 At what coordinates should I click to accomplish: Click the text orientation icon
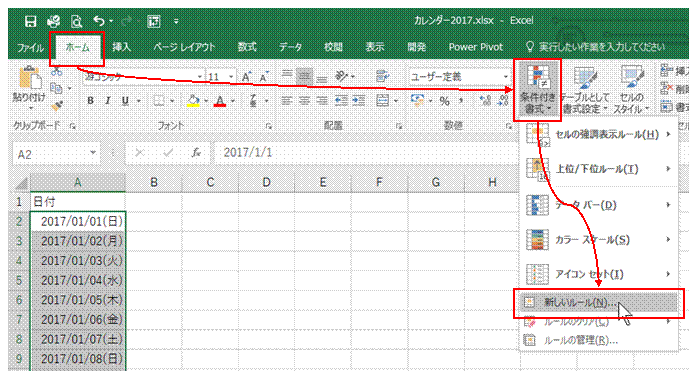(x=341, y=76)
